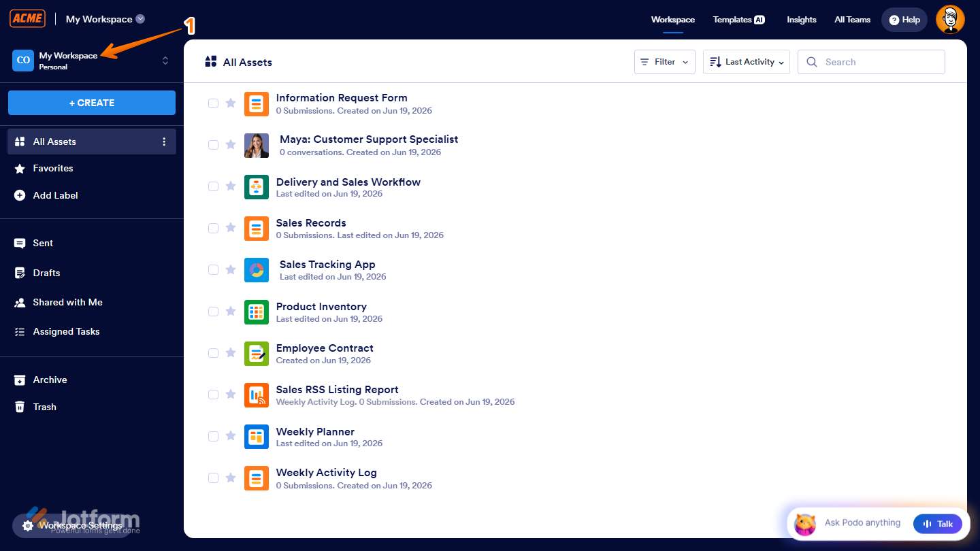Switch to the Workspace tab
Screen dimensions: 980x551
tap(673, 20)
